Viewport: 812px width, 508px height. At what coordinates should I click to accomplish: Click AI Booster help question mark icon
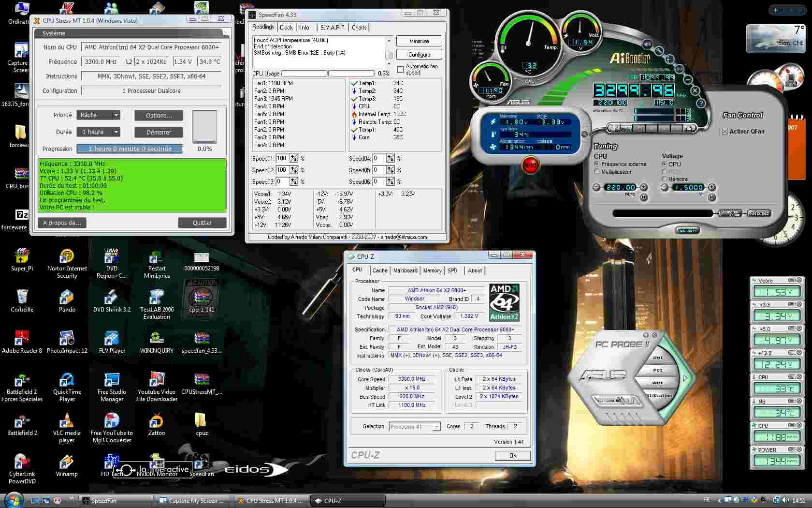pos(701,103)
